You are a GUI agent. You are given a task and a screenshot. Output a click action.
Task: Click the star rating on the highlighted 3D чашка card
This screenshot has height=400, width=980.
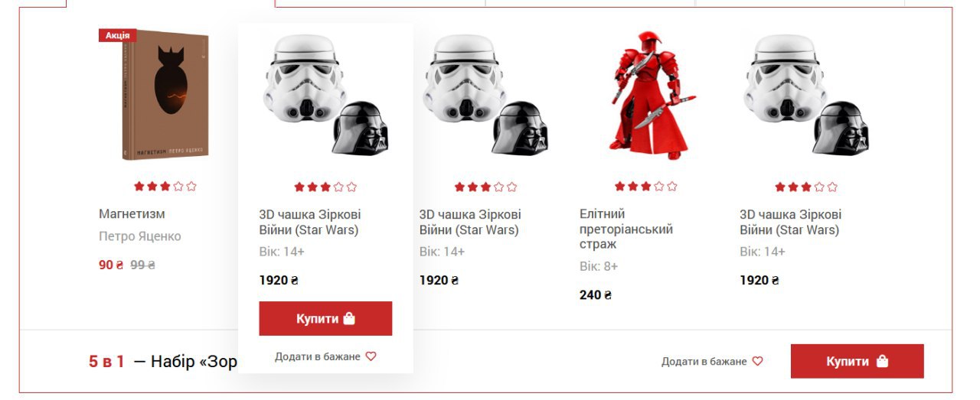click(x=325, y=187)
